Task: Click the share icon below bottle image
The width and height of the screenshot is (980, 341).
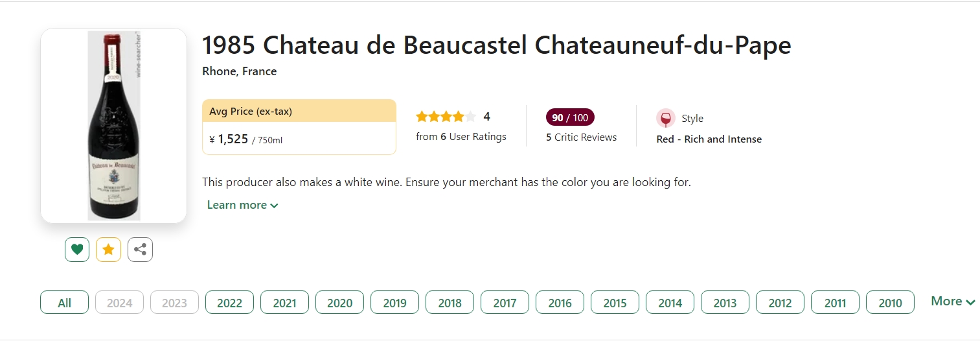Action: [x=140, y=250]
